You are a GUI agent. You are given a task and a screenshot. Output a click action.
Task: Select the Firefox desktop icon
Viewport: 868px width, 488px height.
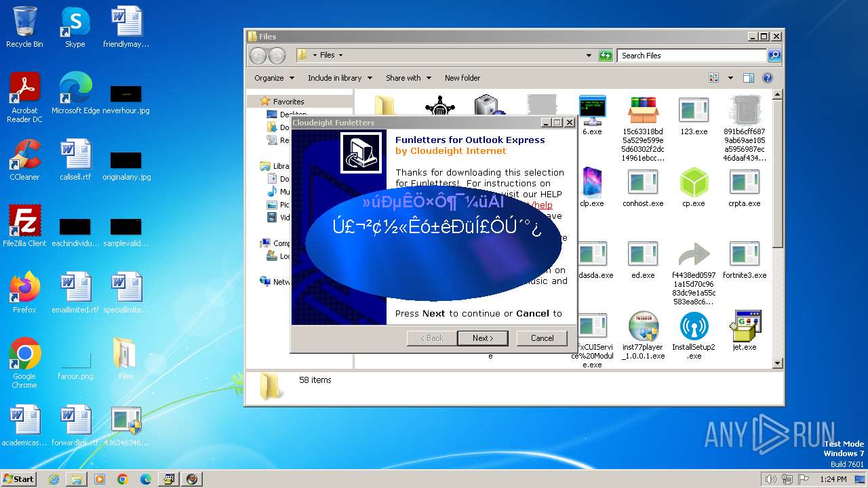24,293
